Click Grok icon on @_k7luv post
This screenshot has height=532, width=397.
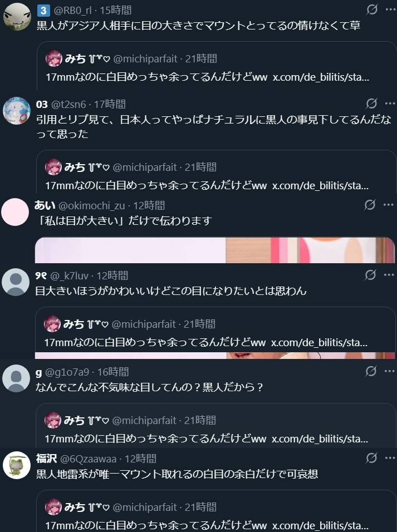pyautogui.click(x=370, y=275)
